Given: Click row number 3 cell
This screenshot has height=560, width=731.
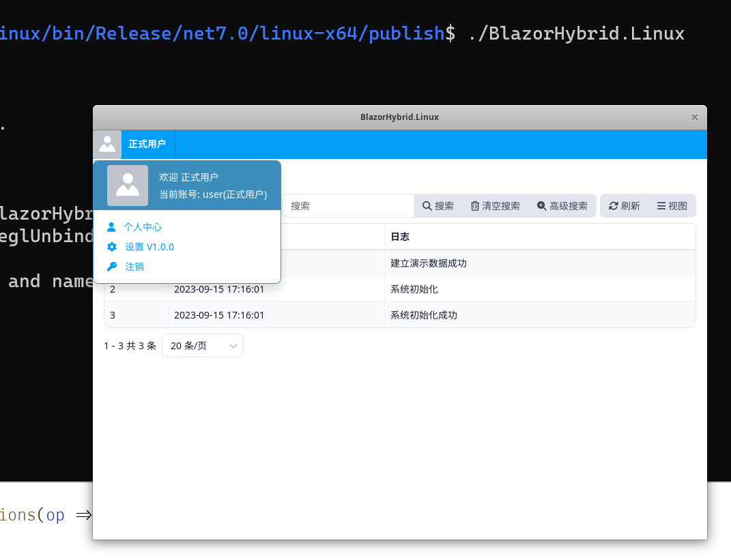Looking at the screenshot, I should [x=136, y=315].
